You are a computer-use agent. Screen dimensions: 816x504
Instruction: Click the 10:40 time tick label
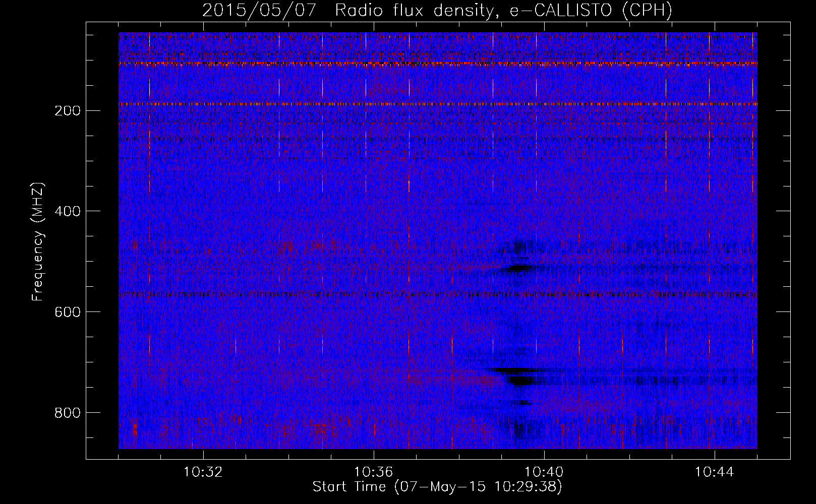(544, 472)
